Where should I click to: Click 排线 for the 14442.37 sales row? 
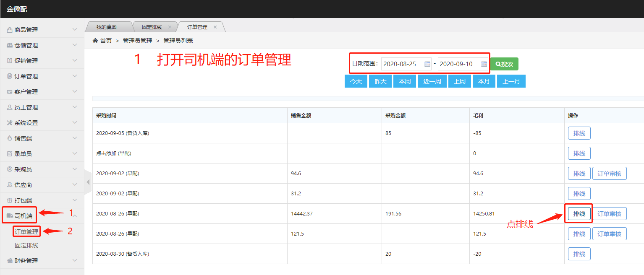click(579, 214)
